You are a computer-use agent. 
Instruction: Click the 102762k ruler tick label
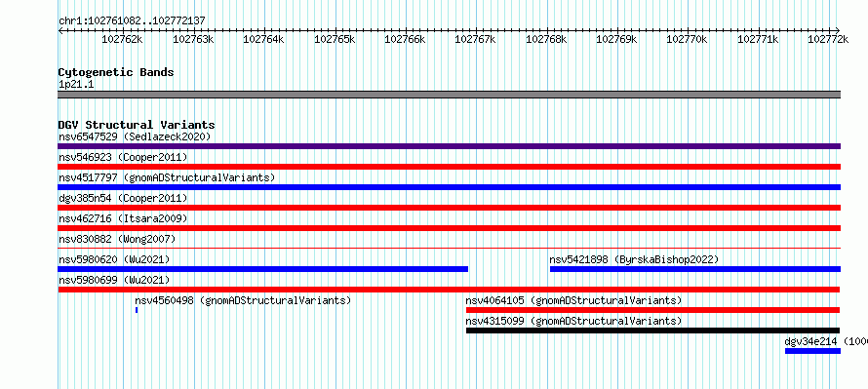tap(123, 39)
